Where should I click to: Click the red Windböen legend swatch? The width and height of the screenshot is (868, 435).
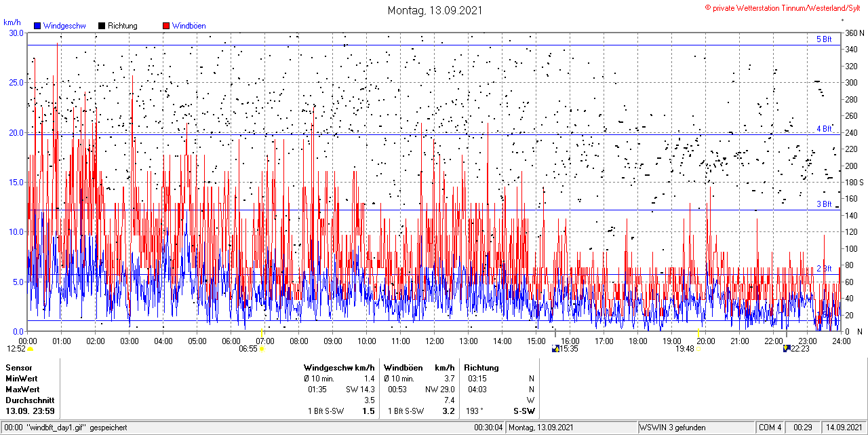click(x=166, y=26)
